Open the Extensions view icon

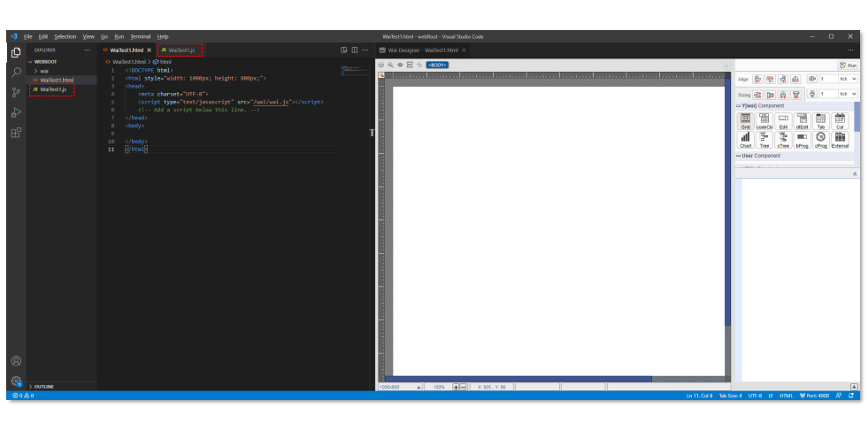[16, 133]
